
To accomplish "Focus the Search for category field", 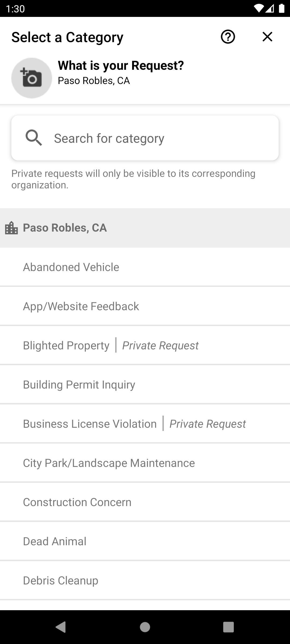I will (161, 138).
